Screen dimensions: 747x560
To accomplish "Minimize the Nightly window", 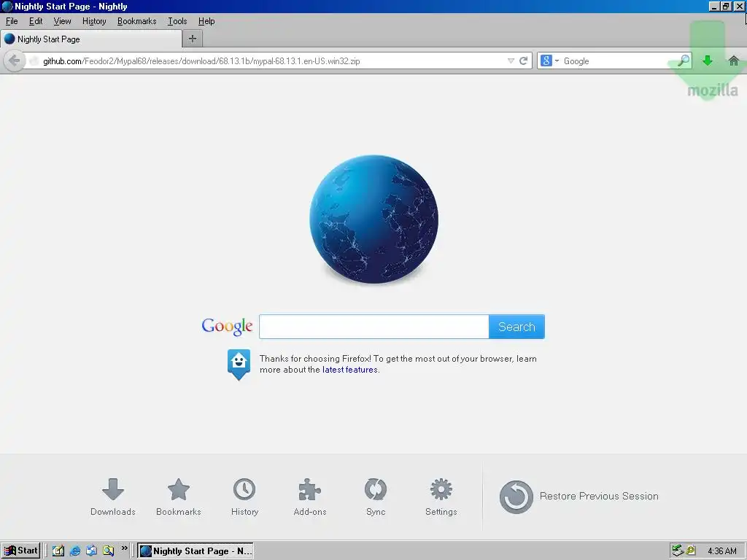I will pyautogui.click(x=713, y=6).
